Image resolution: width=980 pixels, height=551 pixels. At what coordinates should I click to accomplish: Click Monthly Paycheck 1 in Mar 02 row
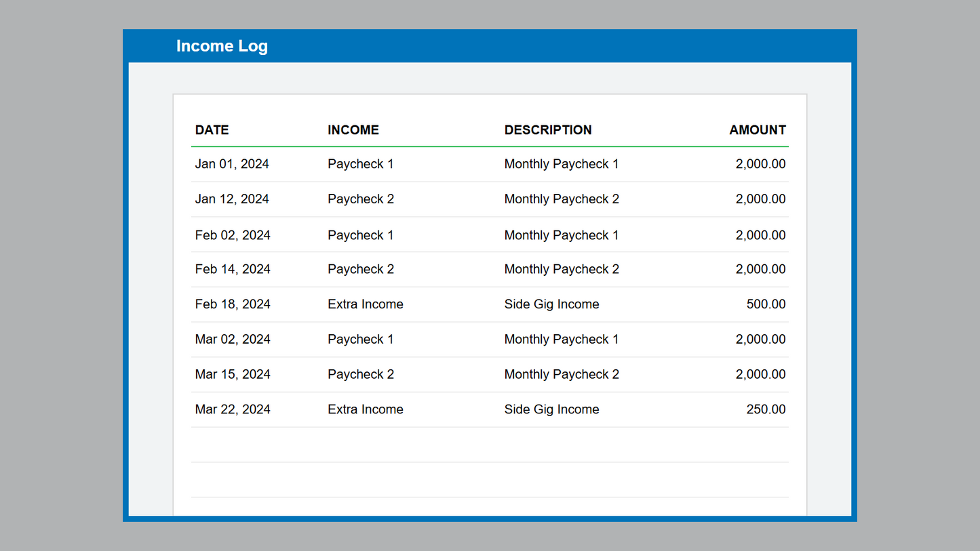[x=562, y=340]
